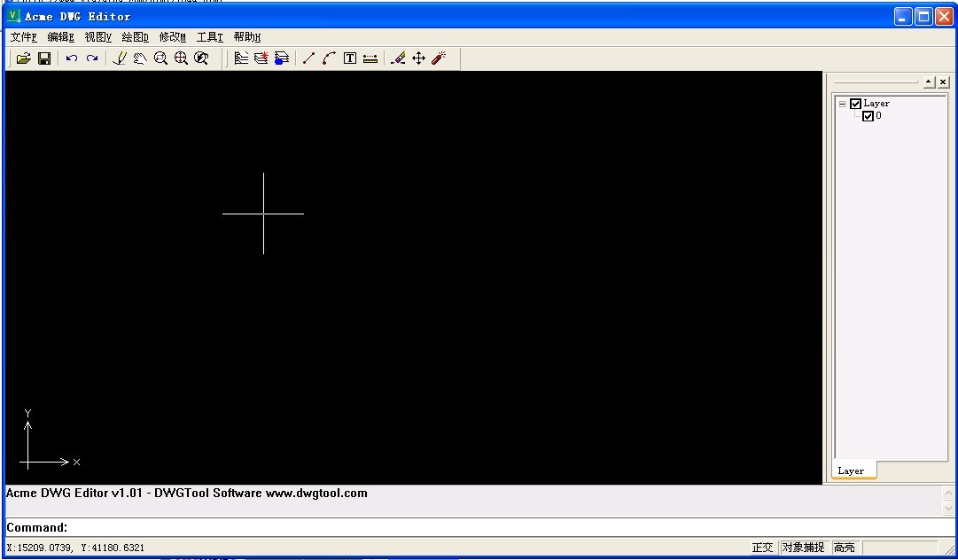Open the 绘图 (Draw) menu
Viewport: 958px width, 560px height.
135,37
